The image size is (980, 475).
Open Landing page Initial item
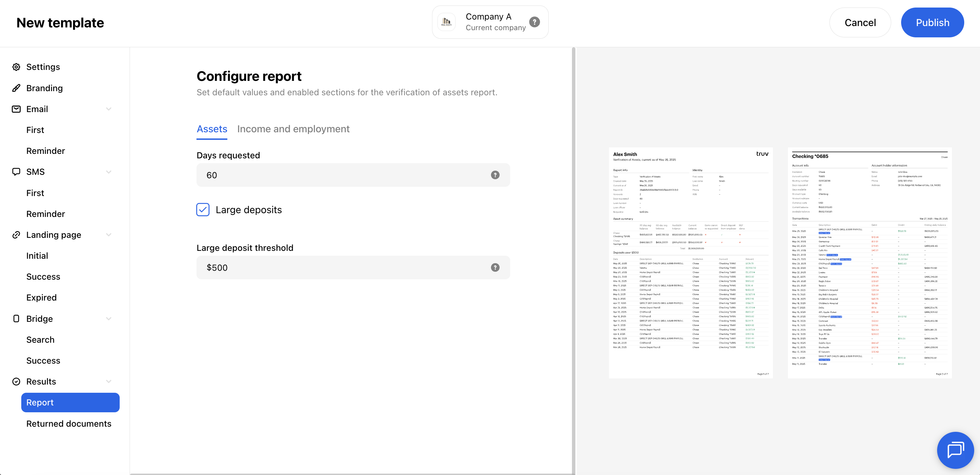(x=37, y=256)
